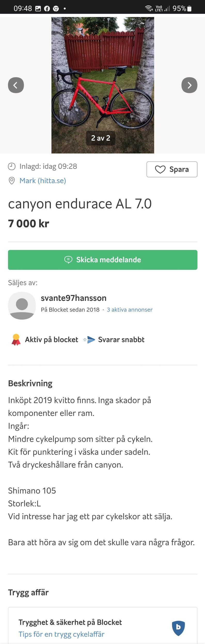View the seller's 3 aktiva annonser
205x644 pixels.
pos(130,310)
